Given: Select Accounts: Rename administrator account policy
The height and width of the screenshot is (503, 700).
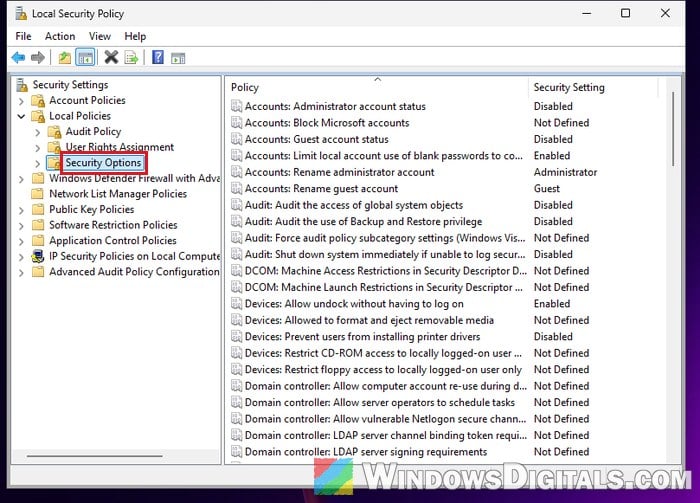Looking at the screenshot, I should tap(339, 172).
